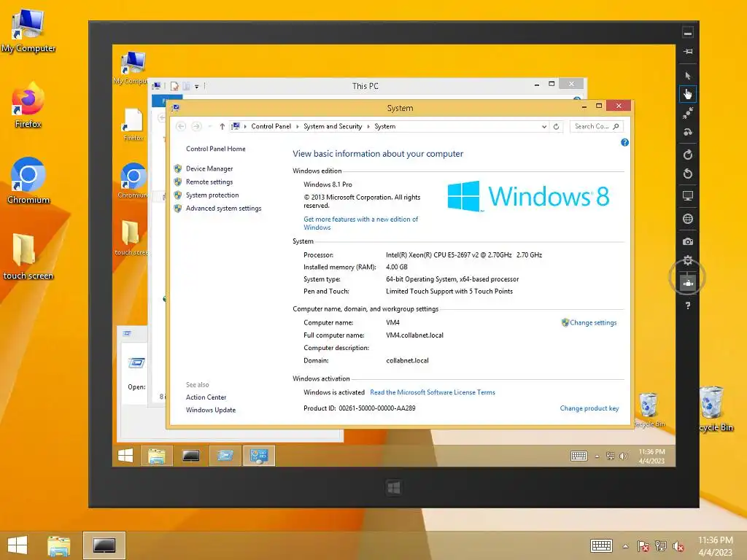
Task: Show hidden icons on host taskbar
Action: click(625, 546)
